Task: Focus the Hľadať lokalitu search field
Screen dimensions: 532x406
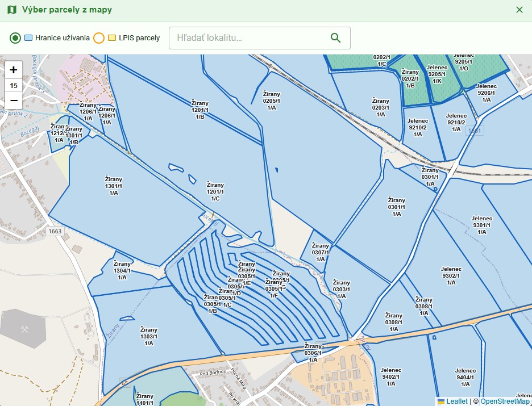Action: point(260,38)
